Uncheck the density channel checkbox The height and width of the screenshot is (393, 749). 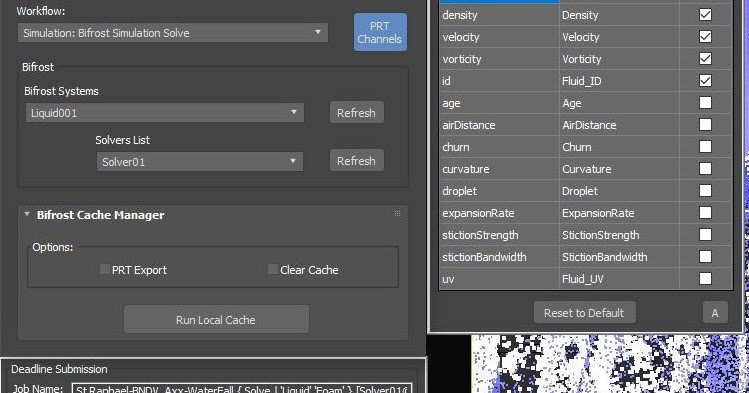705,15
